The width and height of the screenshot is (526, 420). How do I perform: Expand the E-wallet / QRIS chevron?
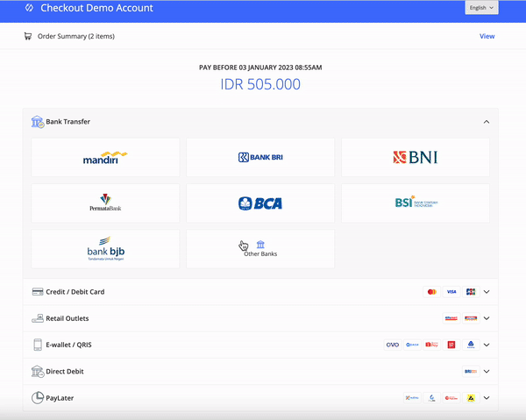point(487,345)
